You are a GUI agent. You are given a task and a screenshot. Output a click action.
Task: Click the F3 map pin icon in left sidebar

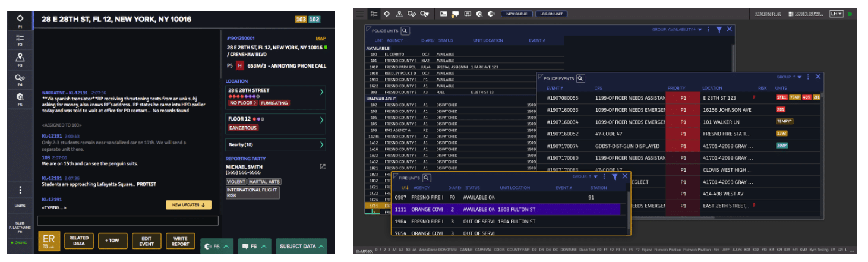(x=20, y=58)
